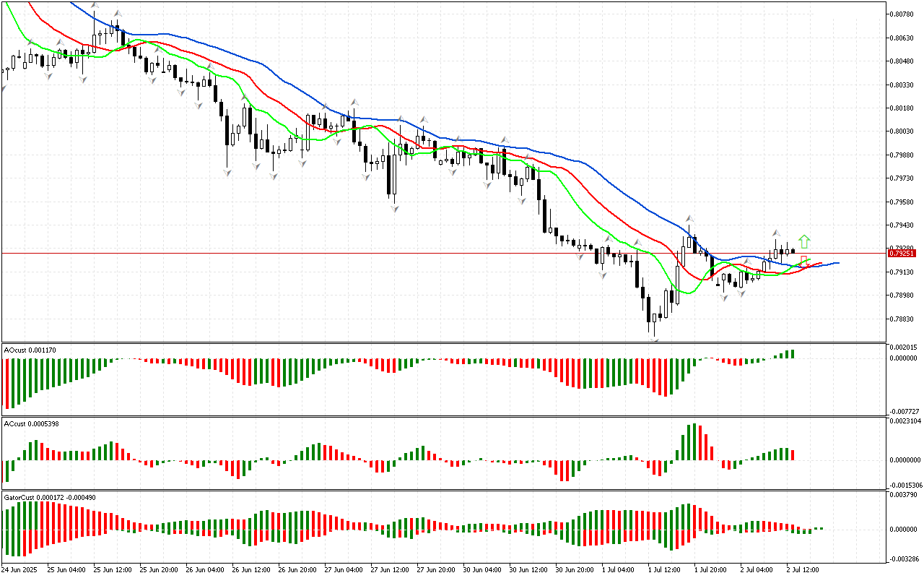Select the rightmost green GatorCust bar
The image size is (924, 578).
[x=820, y=528]
